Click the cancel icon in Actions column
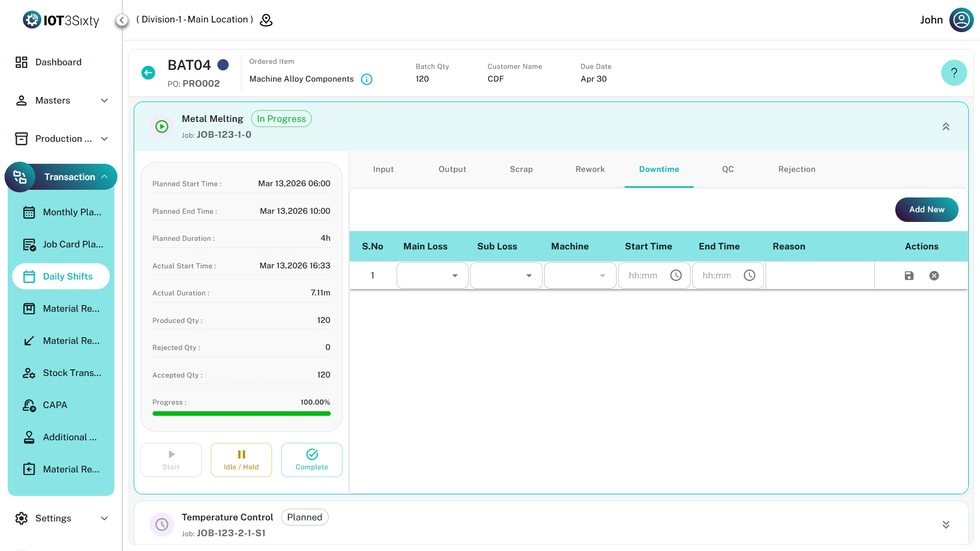980x551 pixels. [x=934, y=275]
